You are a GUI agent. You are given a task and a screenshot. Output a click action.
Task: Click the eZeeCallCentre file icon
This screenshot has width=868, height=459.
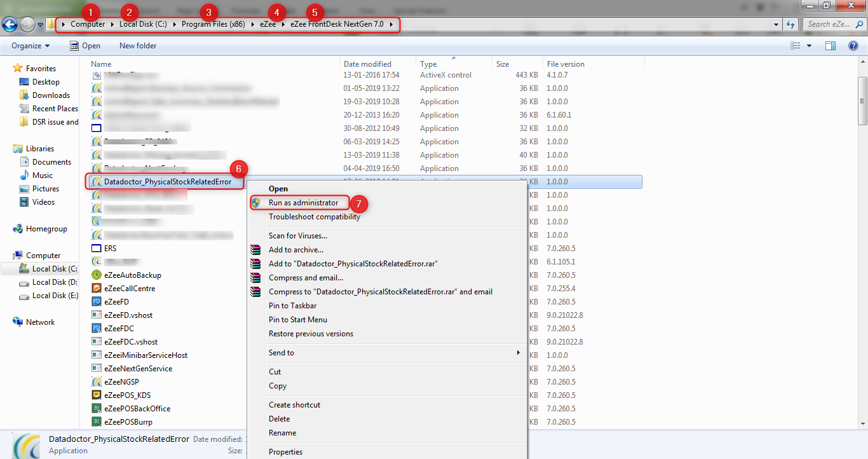pos(97,289)
